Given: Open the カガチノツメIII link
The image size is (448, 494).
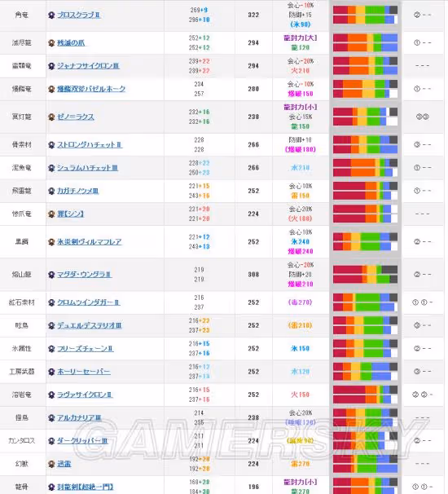Looking at the screenshot, I should coord(77,191).
